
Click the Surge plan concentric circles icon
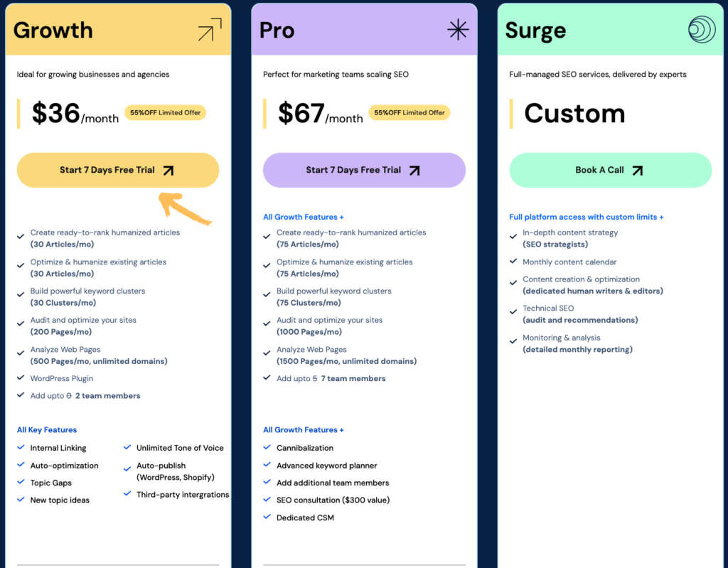point(702,29)
